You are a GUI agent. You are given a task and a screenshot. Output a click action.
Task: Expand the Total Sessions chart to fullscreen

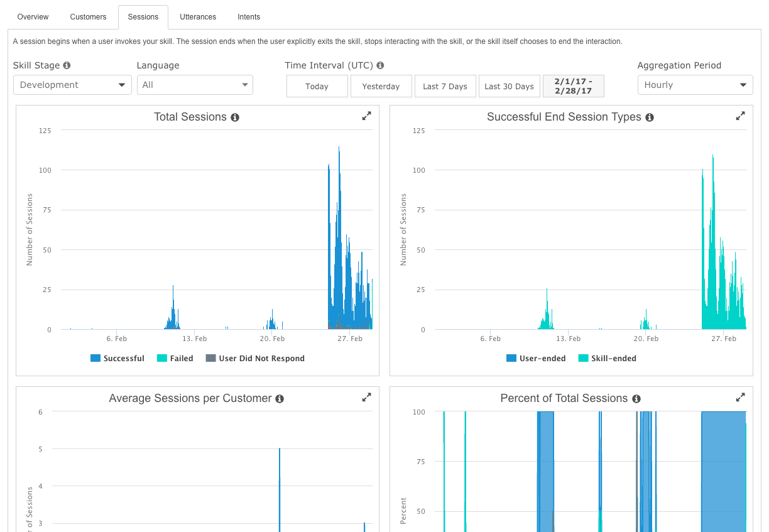point(367,116)
